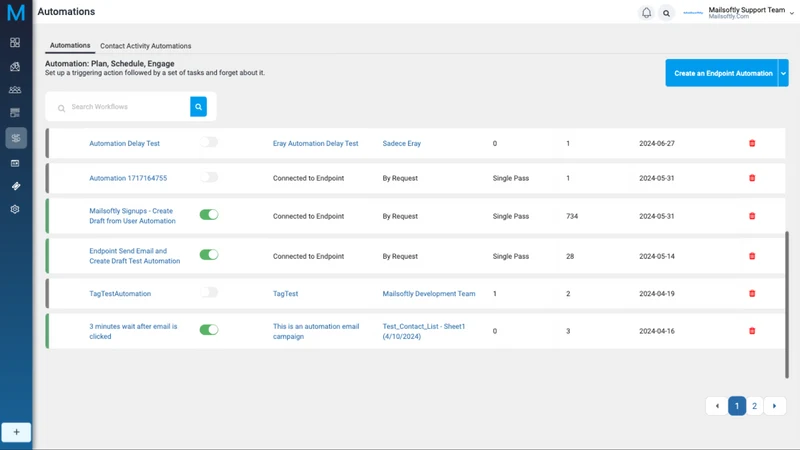The image size is (800, 450).
Task: Select the automations icon in sidebar
Action: pos(16,138)
